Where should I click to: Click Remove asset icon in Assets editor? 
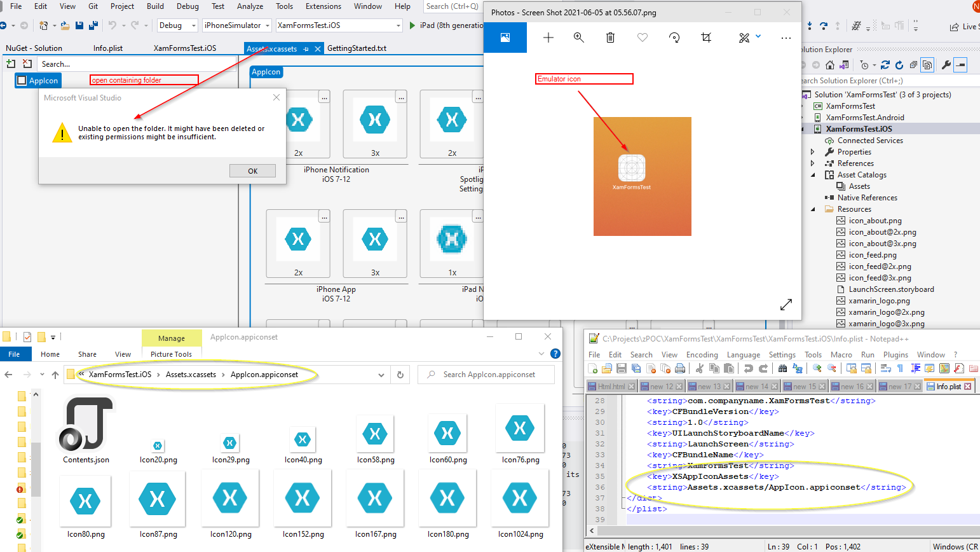point(27,64)
